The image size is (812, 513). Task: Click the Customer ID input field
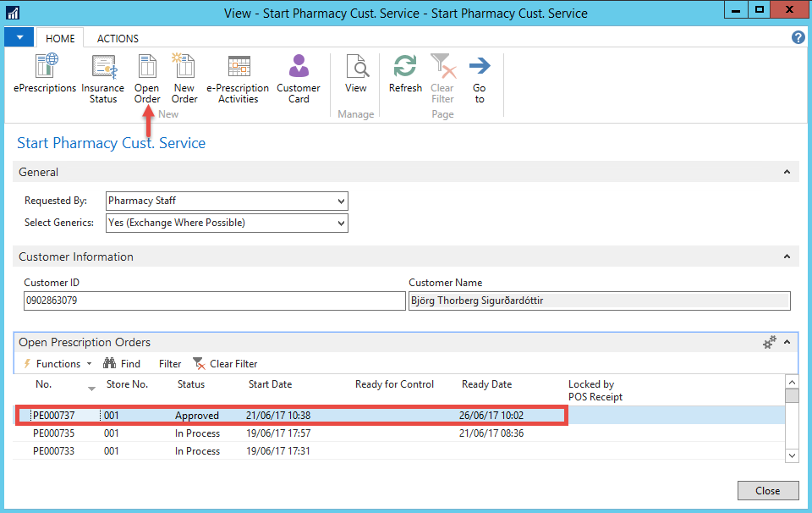click(215, 301)
